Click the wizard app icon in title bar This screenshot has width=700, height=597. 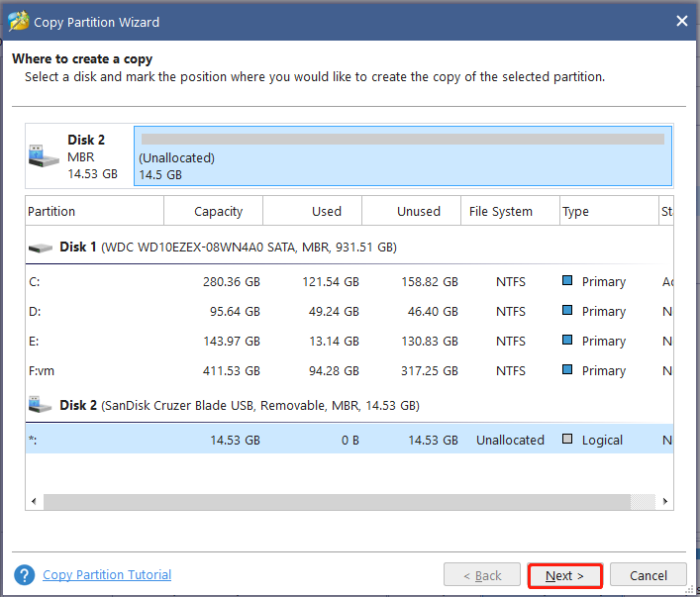click(18, 21)
